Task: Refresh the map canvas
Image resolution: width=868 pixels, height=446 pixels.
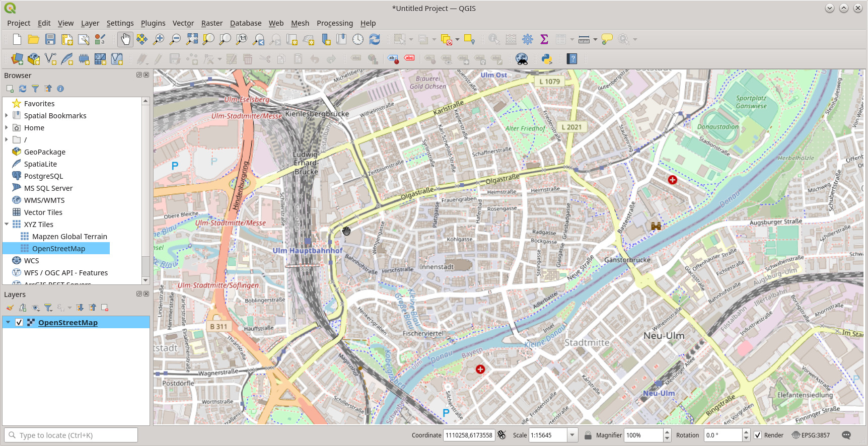Action: click(375, 39)
